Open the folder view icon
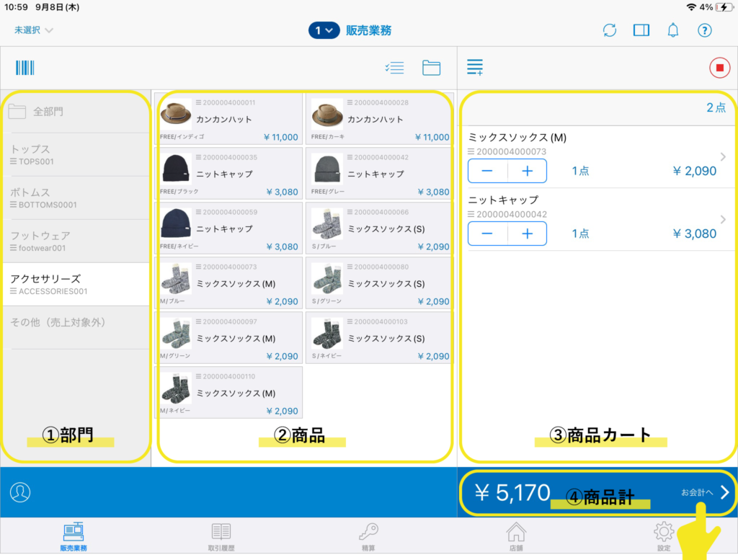The height and width of the screenshot is (560, 738). click(x=431, y=68)
